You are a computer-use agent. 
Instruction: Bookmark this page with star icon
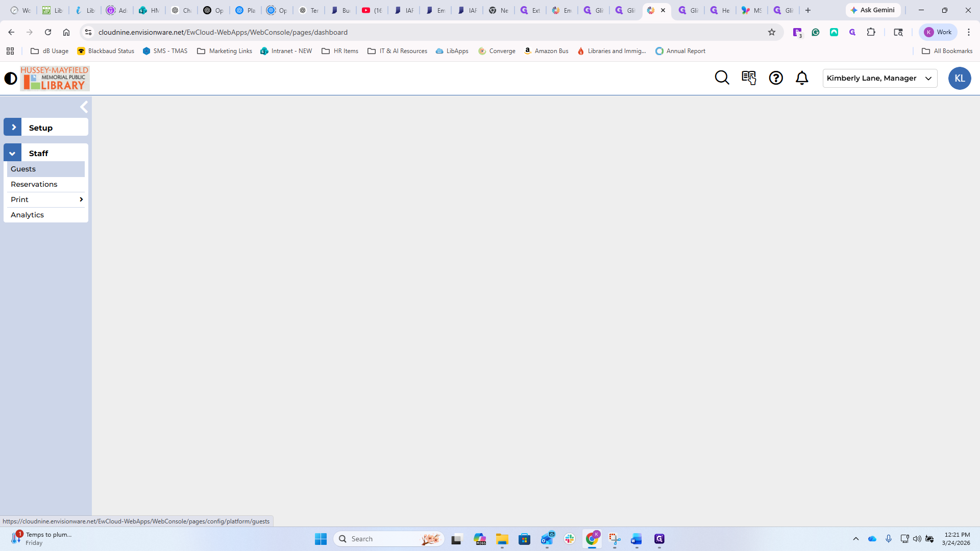pyautogui.click(x=771, y=32)
